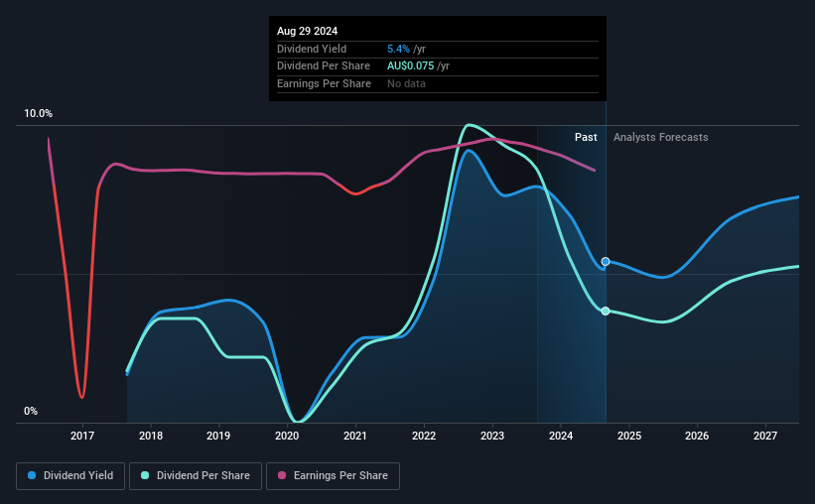Click the 10.0% y-axis label
The width and height of the screenshot is (815, 504).
(x=38, y=113)
